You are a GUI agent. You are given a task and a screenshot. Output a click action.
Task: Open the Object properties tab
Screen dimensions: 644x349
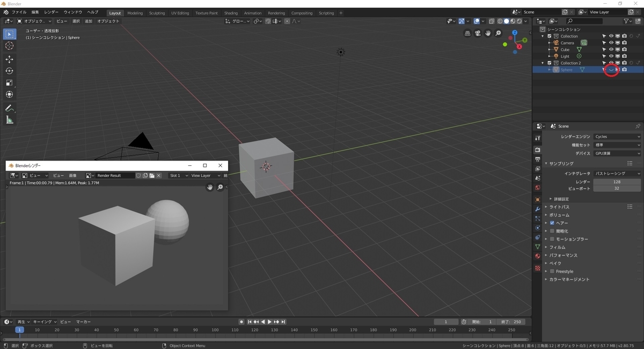(538, 199)
